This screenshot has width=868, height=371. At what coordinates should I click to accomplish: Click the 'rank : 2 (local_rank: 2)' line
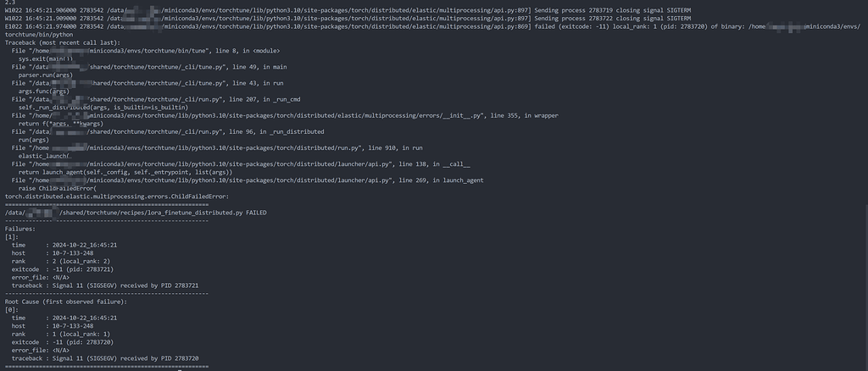coord(61,261)
